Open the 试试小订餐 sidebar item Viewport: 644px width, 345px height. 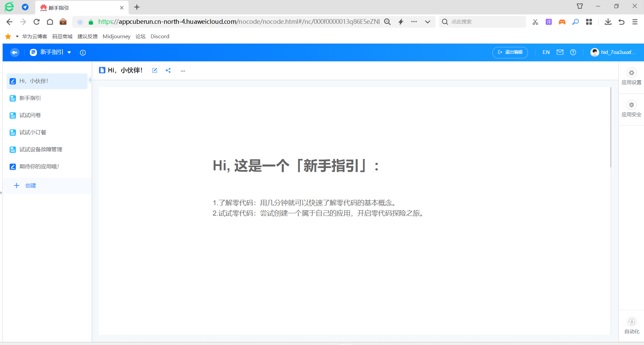click(x=47, y=132)
